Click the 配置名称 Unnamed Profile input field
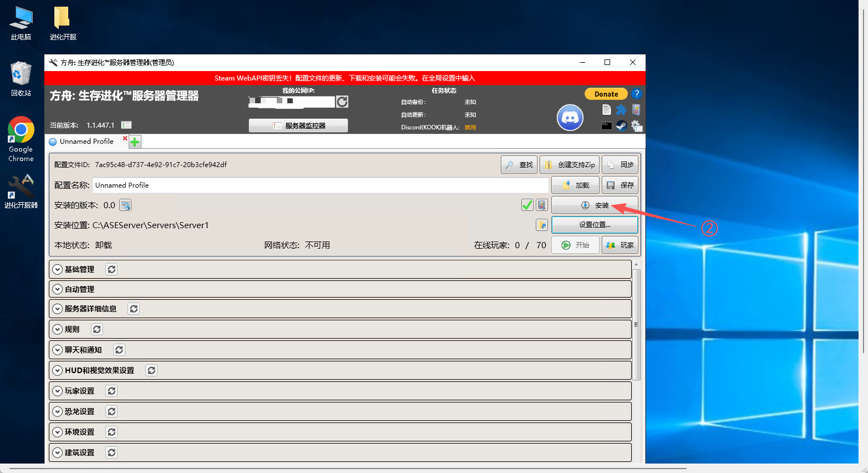The image size is (868, 473). click(321, 185)
